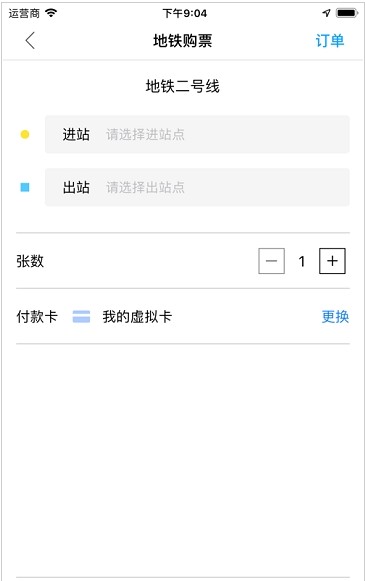Click the 请选择出站点 placeholder text
Image resolution: width=365 pixels, height=581 pixels.
[145, 187]
